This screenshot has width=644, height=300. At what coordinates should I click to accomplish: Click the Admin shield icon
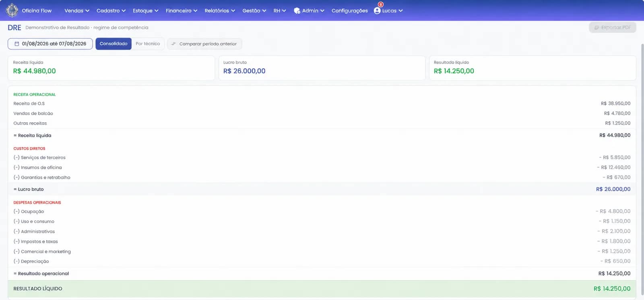(x=297, y=11)
